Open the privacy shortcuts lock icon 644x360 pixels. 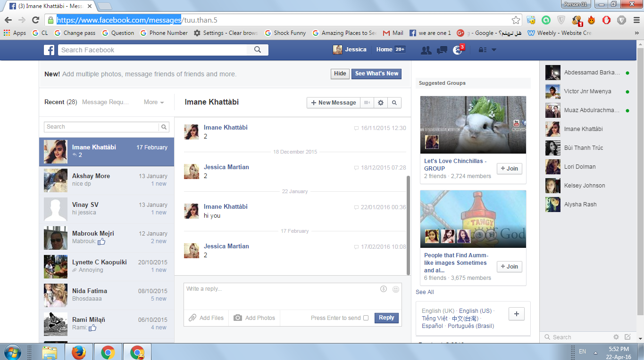tap(483, 50)
